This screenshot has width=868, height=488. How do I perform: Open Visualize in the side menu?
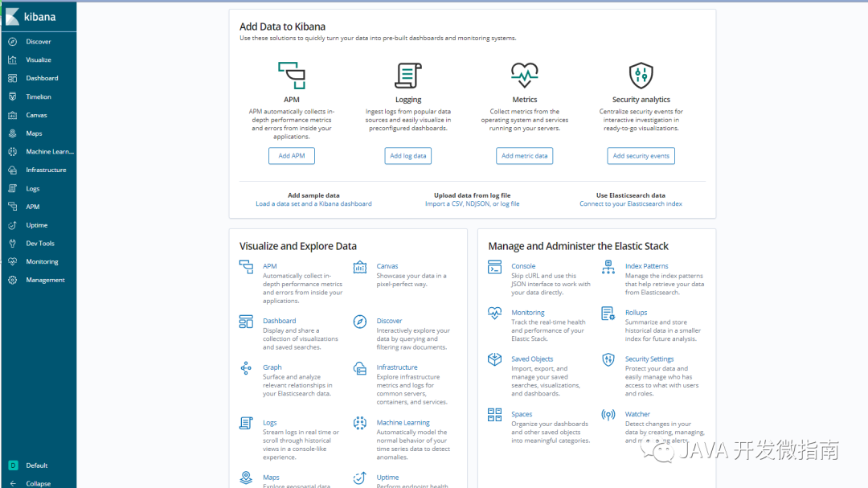coord(39,59)
